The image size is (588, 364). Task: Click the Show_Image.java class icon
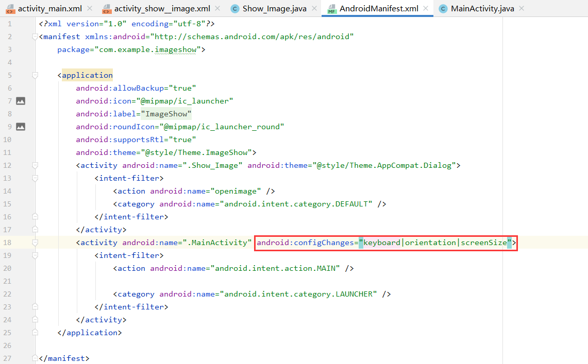tap(235, 9)
